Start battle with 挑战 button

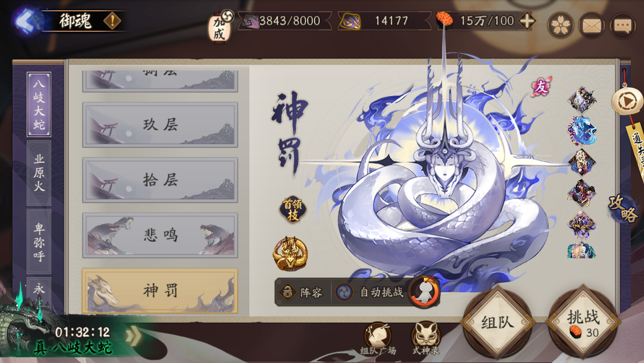pyautogui.click(x=583, y=323)
